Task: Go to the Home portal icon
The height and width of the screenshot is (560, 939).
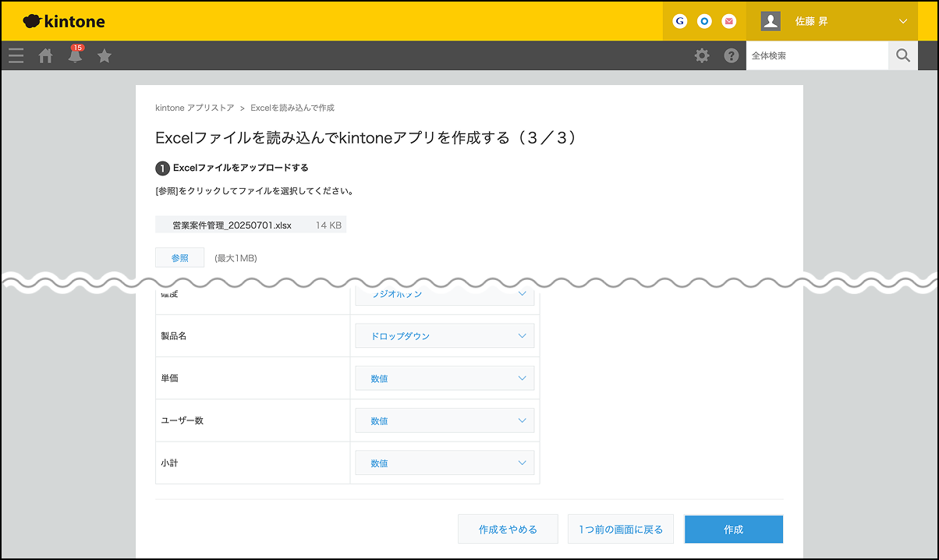Action: pos(46,55)
